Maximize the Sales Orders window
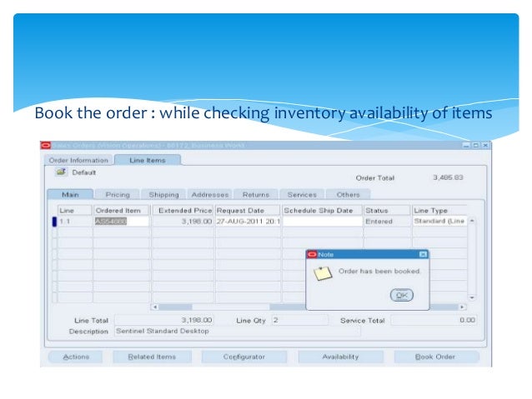Screen dimensions: 532x399 click(x=475, y=145)
